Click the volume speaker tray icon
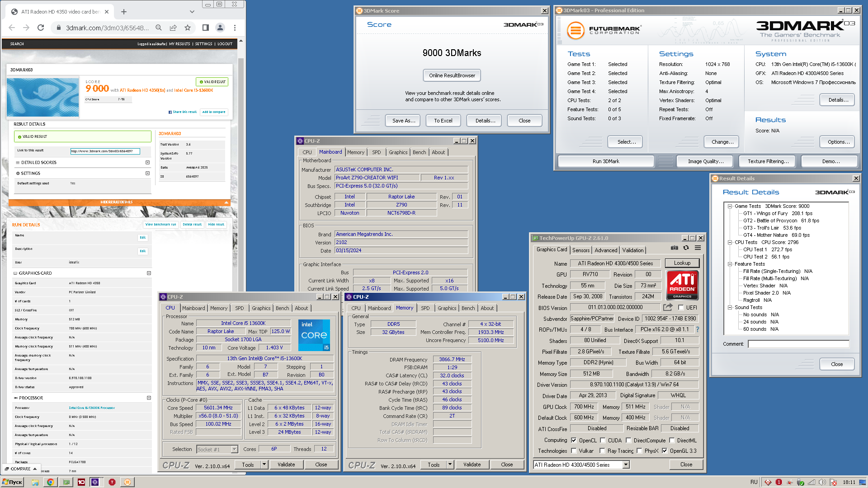Viewport: 868px width, 488px height. [x=822, y=482]
